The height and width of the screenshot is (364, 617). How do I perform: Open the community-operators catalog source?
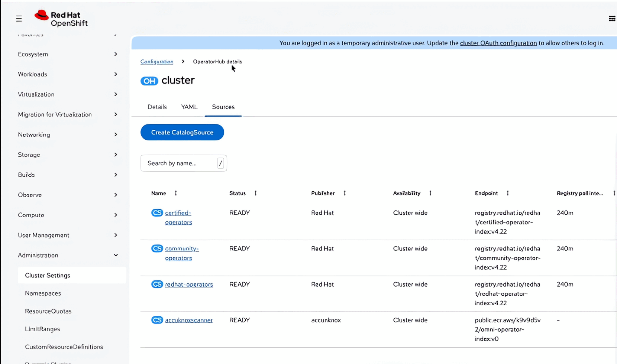182,253
